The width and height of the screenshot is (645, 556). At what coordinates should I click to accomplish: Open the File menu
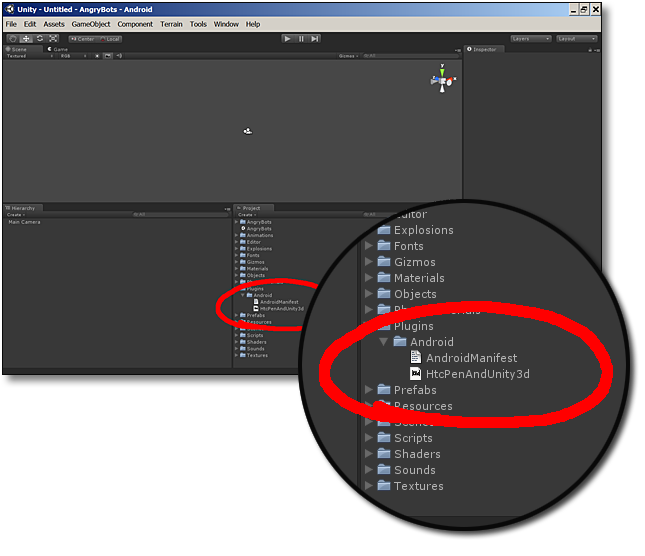(x=11, y=24)
